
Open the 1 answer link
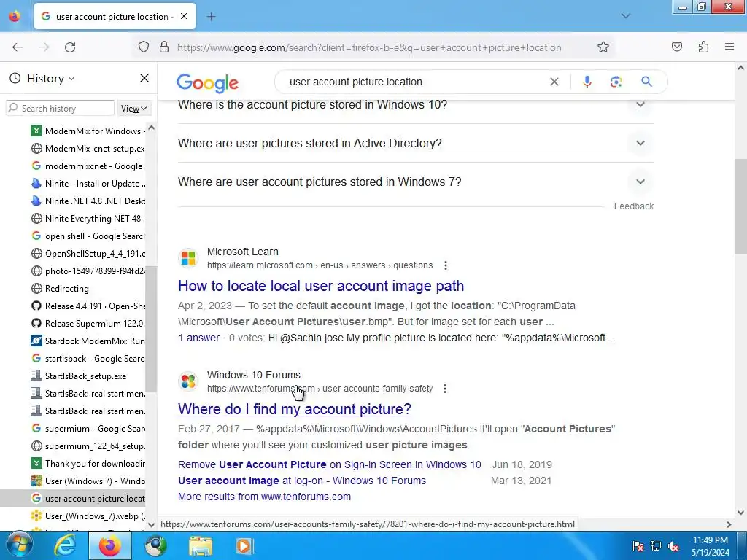[198, 338]
